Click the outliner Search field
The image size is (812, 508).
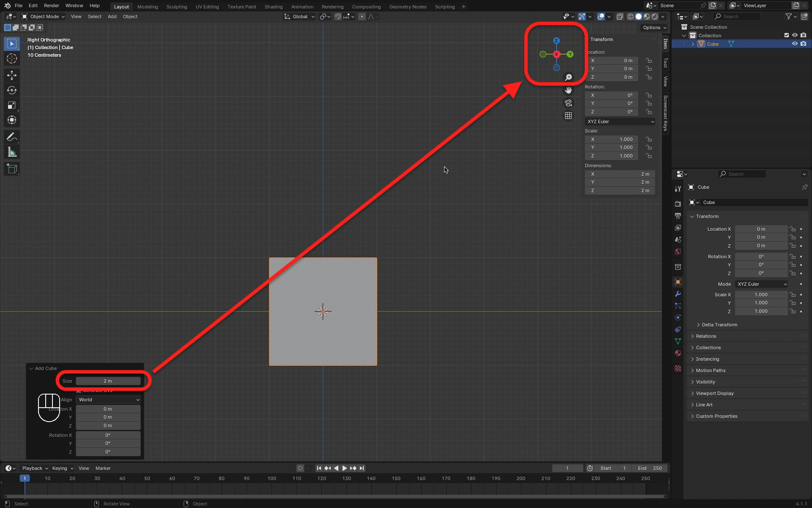pyautogui.click(x=737, y=17)
